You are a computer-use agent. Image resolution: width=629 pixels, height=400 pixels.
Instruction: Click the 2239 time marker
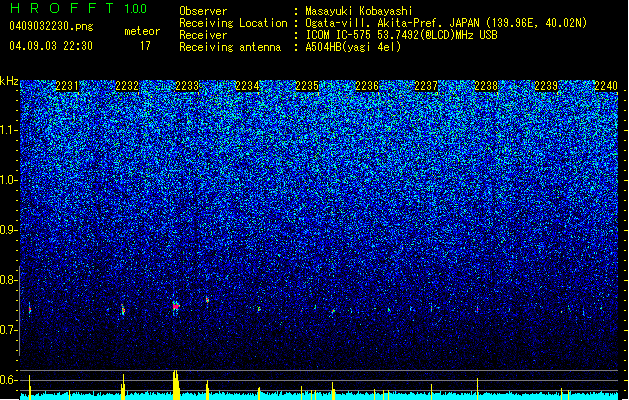click(x=546, y=86)
